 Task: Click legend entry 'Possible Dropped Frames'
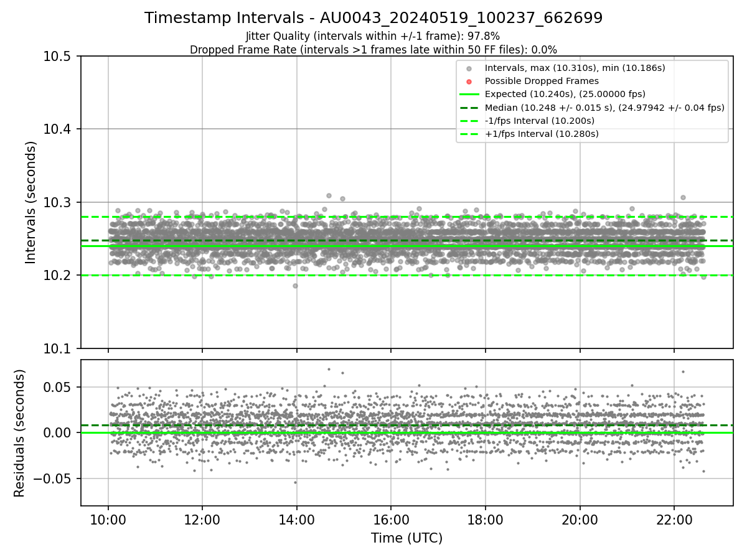point(542,81)
